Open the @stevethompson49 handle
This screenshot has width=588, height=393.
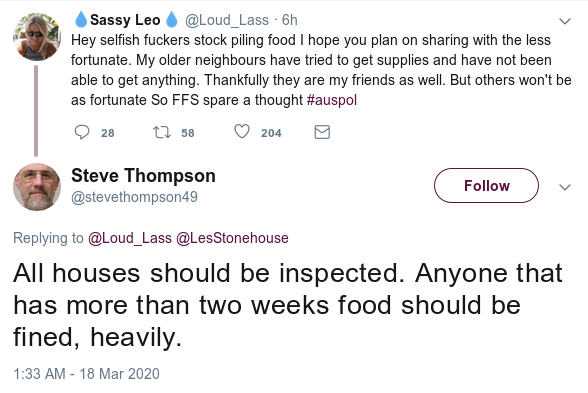coord(134,197)
